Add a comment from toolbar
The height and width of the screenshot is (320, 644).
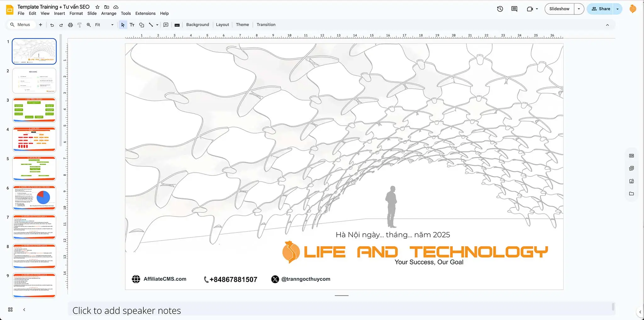(x=166, y=25)
